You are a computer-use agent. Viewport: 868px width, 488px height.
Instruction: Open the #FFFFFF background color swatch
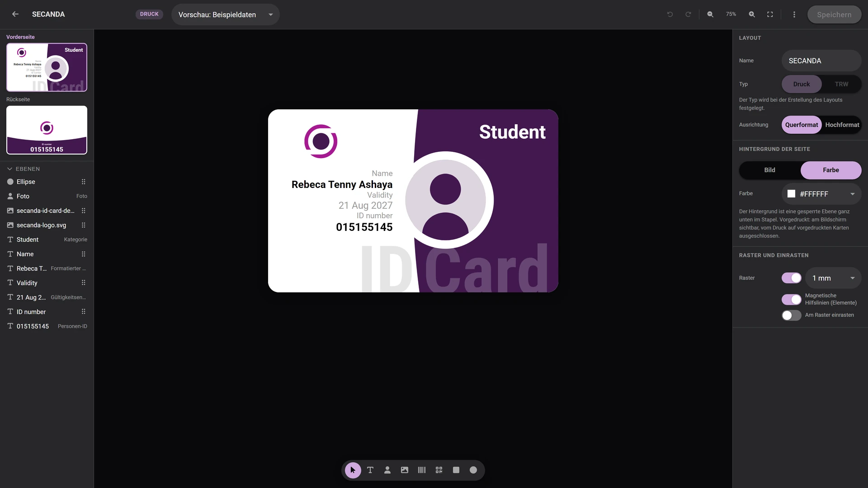coord(821,194)
